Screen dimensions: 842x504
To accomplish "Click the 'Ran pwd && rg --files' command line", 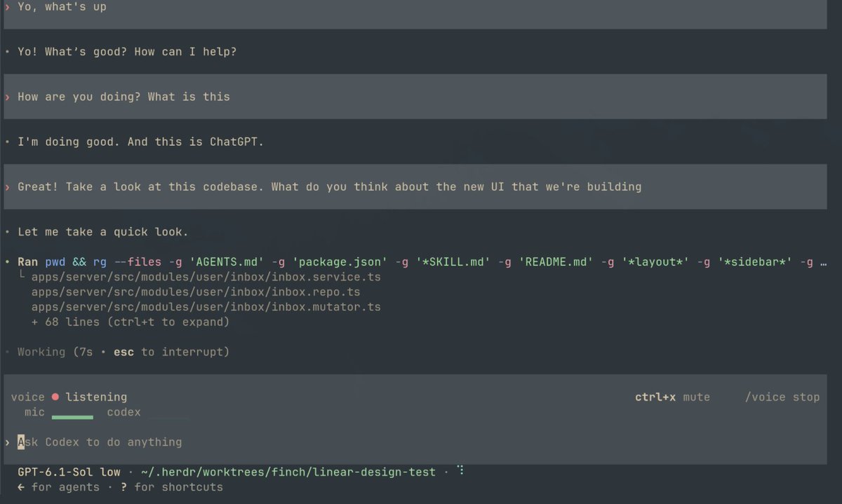I will [x=422, y=262].
